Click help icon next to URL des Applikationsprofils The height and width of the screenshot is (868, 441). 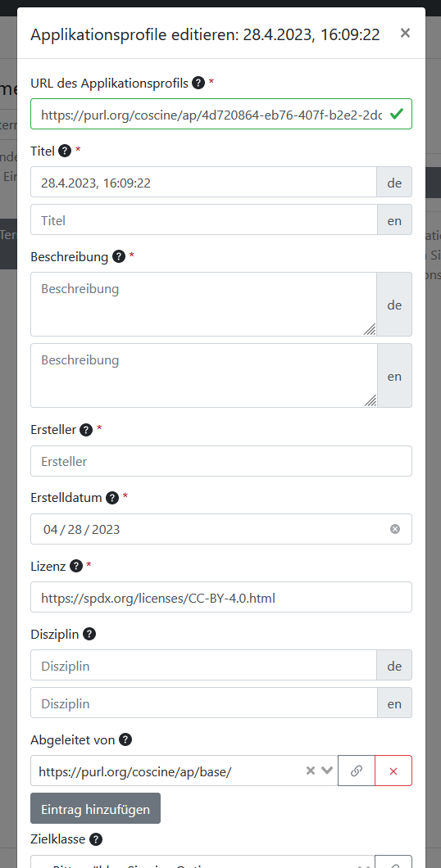(198, 83)
